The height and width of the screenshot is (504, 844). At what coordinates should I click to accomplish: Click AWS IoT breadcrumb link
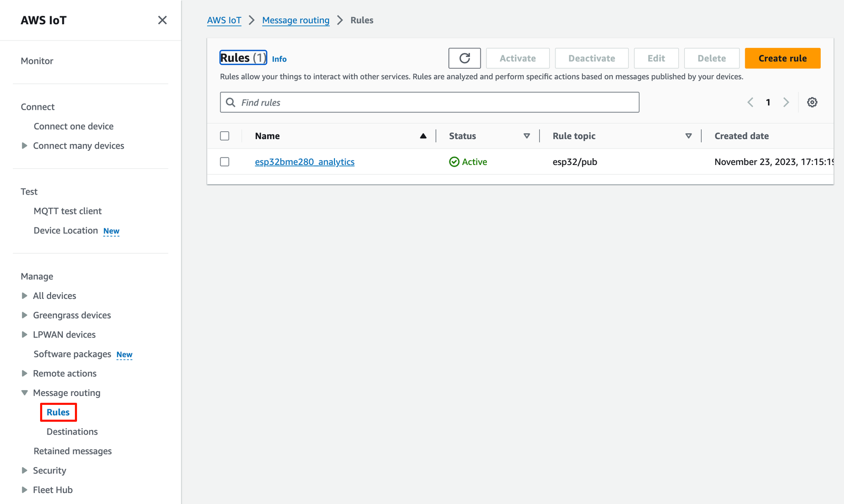point(224,20)
